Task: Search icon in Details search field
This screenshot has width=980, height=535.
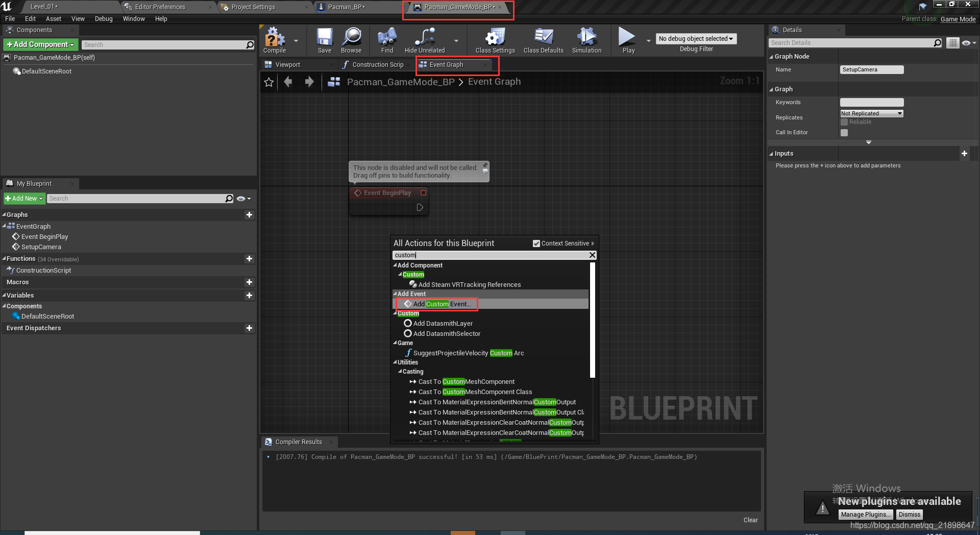Action: tap(937, 43)
